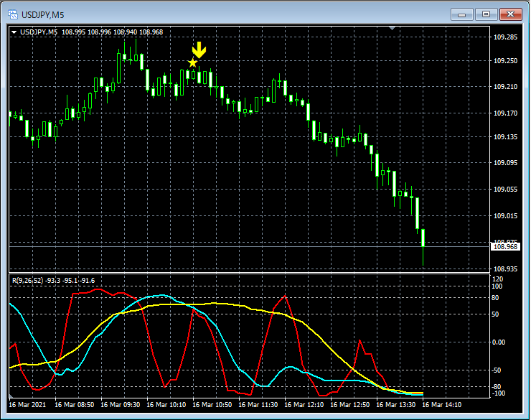Viewport: 531px width, 420px height.
Task: Close the USDJPY,M5 chart window
Action: [511, 14]
